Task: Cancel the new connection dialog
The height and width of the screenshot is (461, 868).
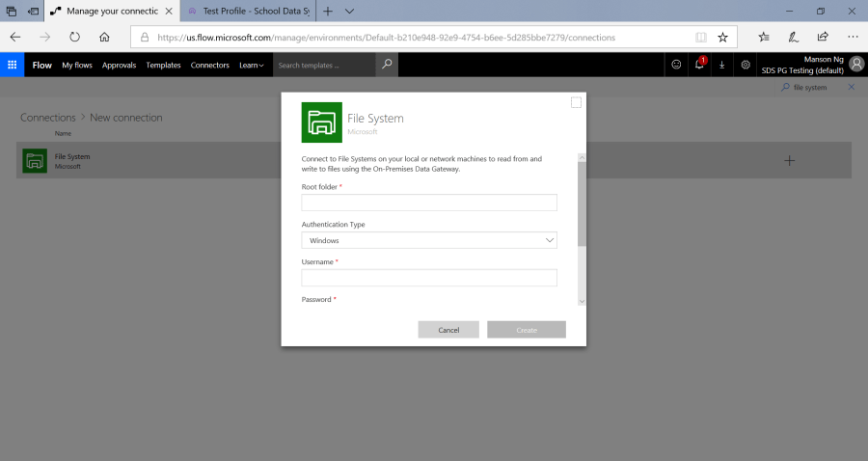Action: pyautogui.click(x=448, y=330)
